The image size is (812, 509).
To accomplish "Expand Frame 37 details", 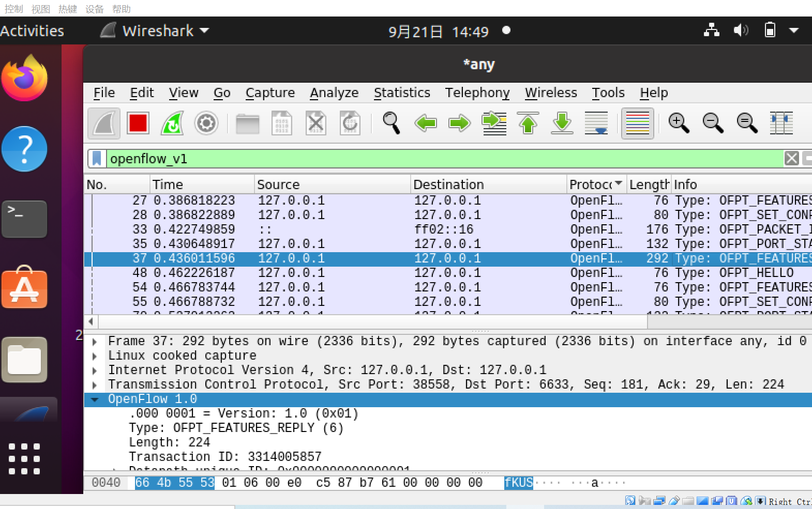I will (x=95, y=342).
